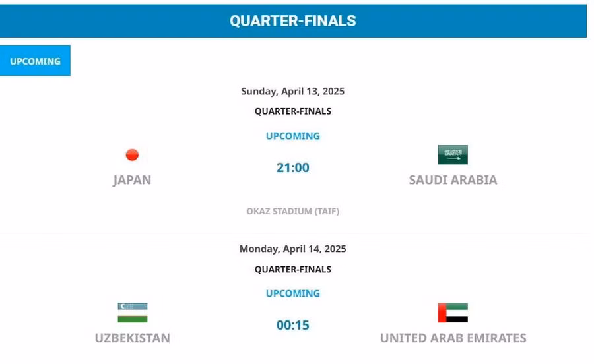Select the OKAZ STADIUM (TAIF) venue text
Viewport: 594px width, 364px height.
pos(293,212)
